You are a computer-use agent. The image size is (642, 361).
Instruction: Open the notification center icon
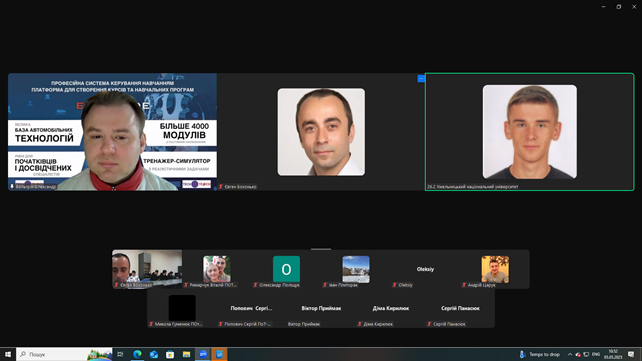tap(631, 354)
